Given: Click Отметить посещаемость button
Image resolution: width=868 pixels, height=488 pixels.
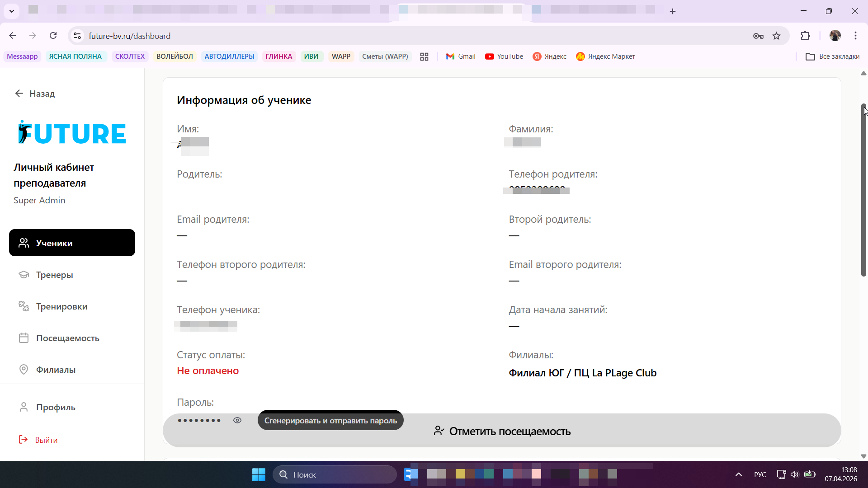Looking at the screenshot, I should 502,431.
